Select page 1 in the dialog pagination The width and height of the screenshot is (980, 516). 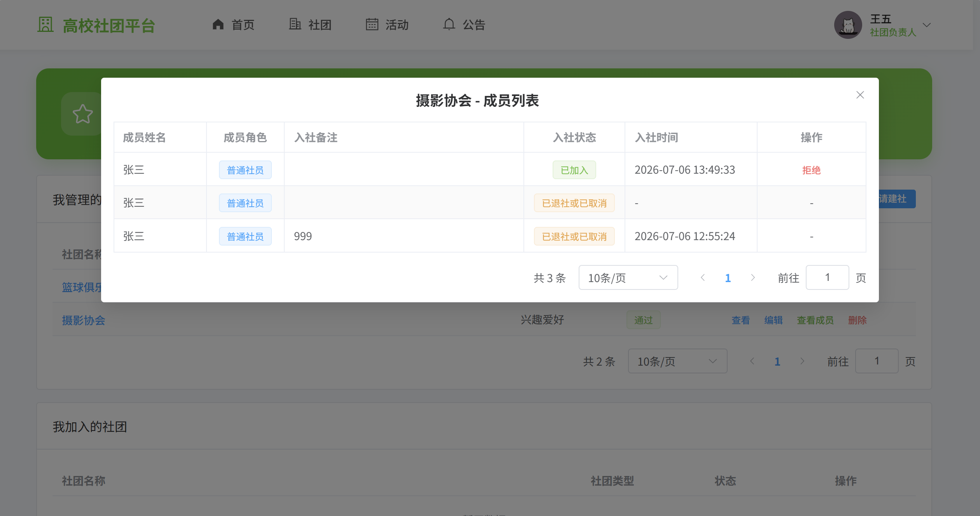(x=728, y=278)
